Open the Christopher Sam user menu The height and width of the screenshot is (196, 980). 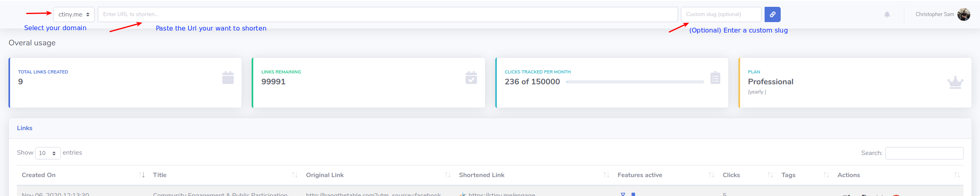point(935,14)
